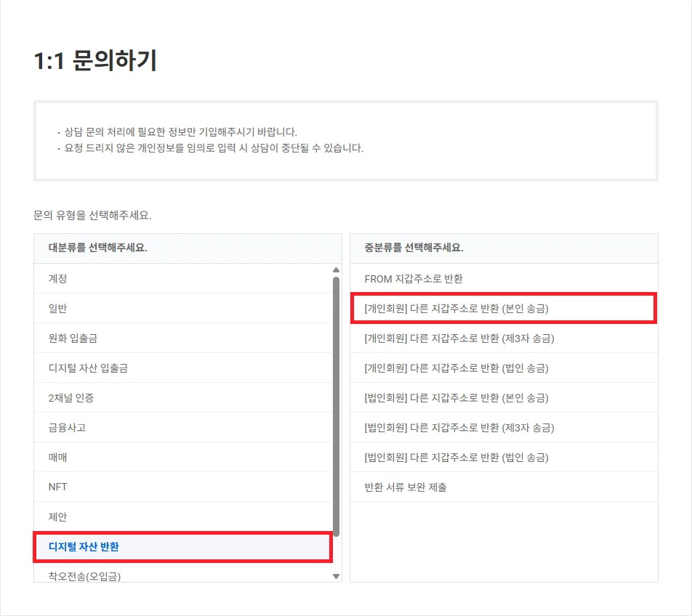
Task: Choose 반환 서류 보완 제출 subcategory
Action: point(504,487)
